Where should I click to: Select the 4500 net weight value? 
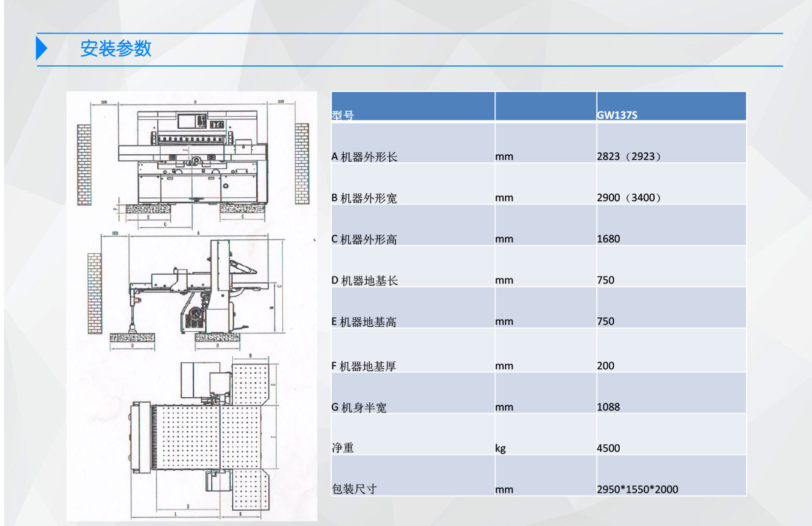pyautogui.click(x=608, y=449)
